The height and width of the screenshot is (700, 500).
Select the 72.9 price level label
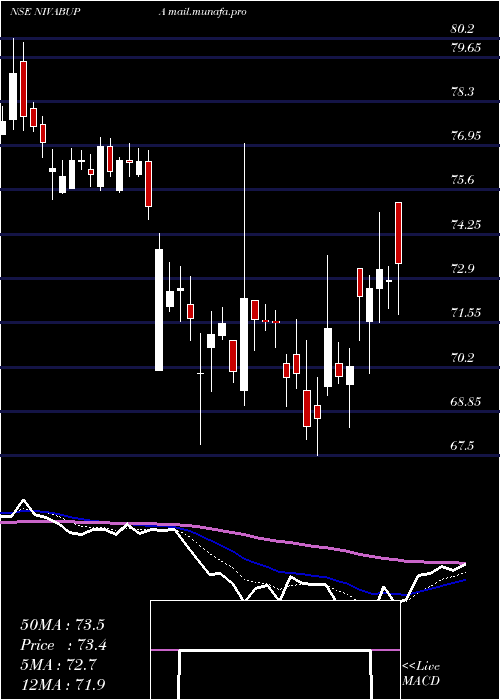coord(462,268)
